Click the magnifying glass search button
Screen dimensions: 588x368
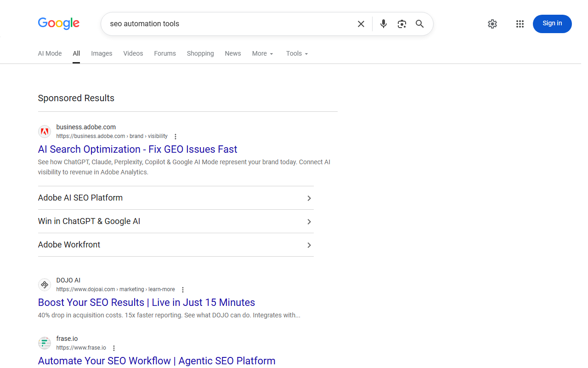pyautogui.click(x=420, y=24)
